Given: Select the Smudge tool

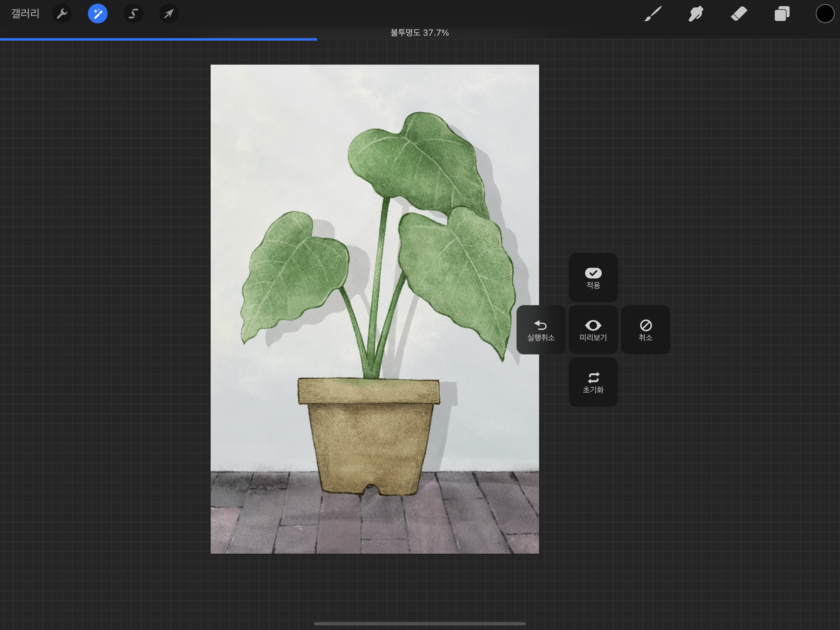Looking at the screenshot, I should pos(696,14).
